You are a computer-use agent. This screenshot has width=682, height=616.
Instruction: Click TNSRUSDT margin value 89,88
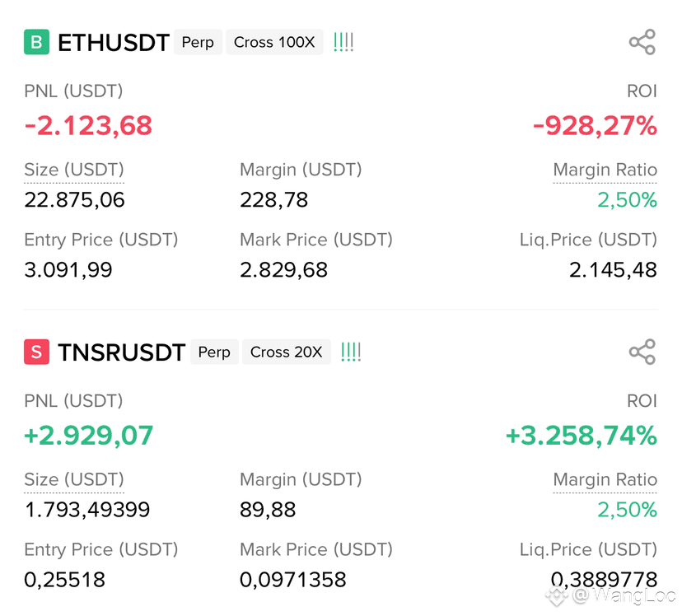click(268, 510)
